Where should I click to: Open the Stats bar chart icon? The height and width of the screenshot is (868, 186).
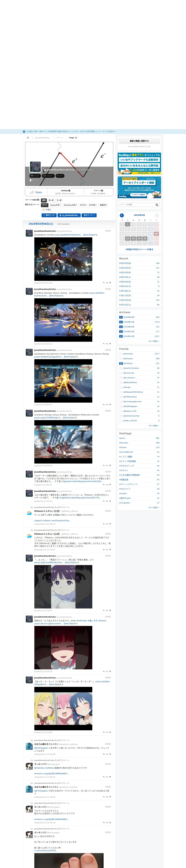(31, 192)
